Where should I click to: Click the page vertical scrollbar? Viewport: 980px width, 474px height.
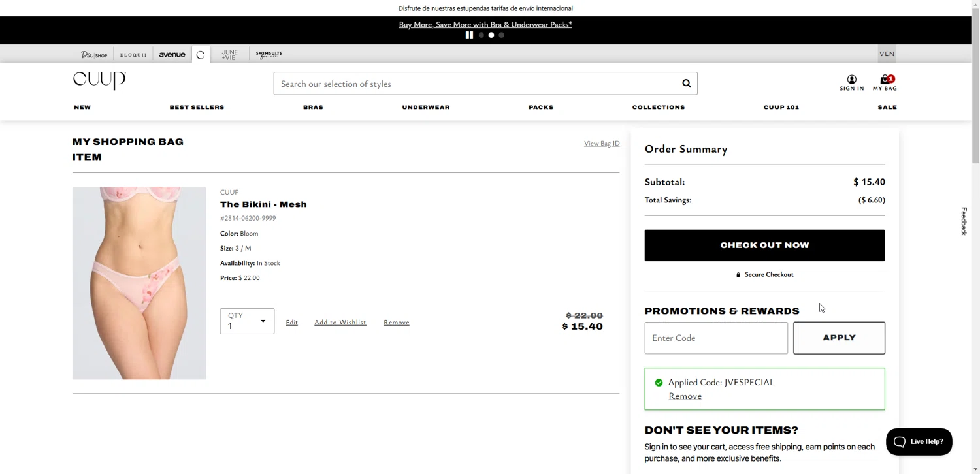click(975, 85)
